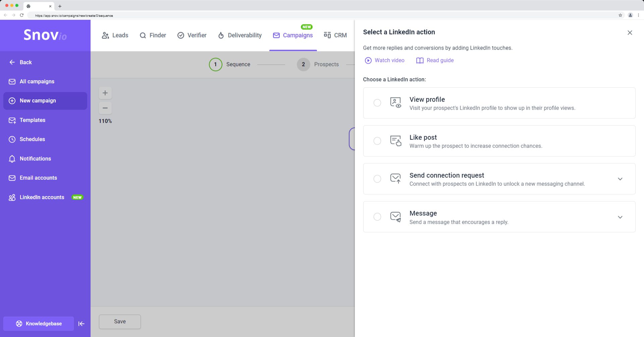Open the Deliverability tab
The image size is (644, 337).
pos(239,35)
